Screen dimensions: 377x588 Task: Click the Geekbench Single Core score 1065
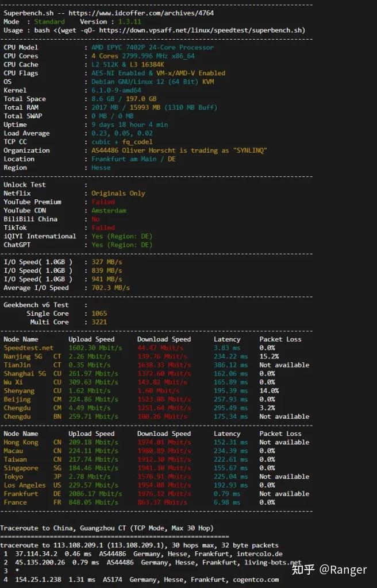click(x=99, y=314)
